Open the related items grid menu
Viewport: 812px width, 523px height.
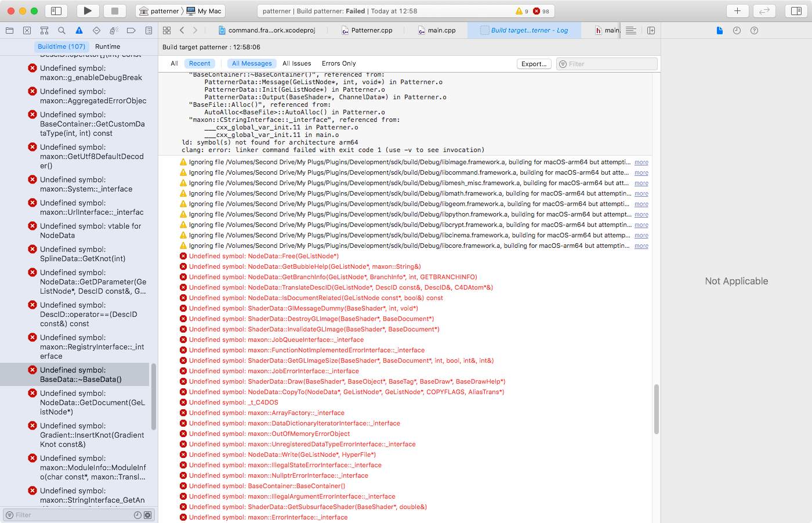tap(166, 30)
